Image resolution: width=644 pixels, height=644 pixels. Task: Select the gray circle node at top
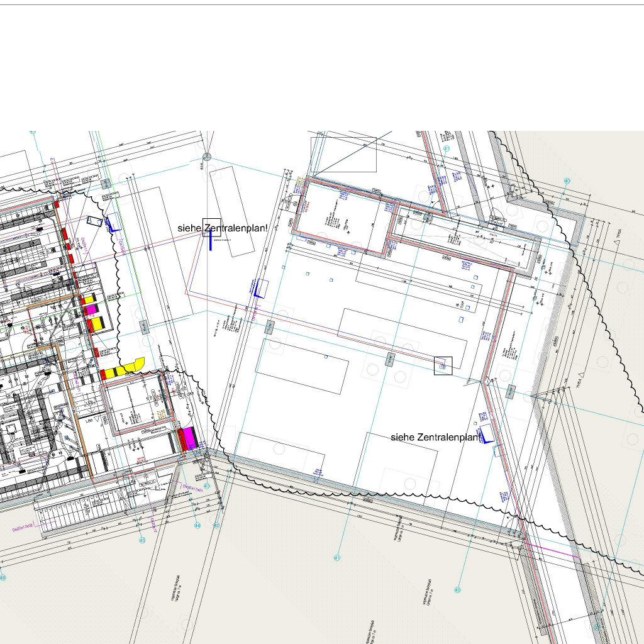[x=207, y=157]
